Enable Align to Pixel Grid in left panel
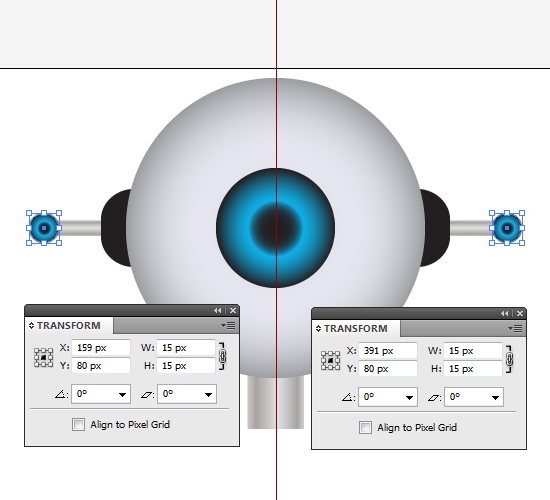The image size is (550, 500). coord(78,425)
